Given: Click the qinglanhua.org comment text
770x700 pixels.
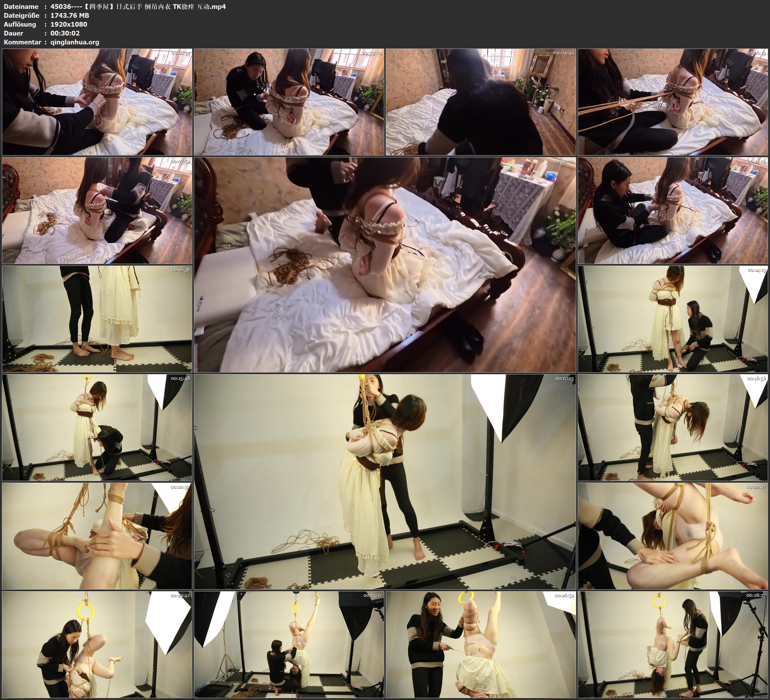Looking at the screenshot, I should click(75, 42).
